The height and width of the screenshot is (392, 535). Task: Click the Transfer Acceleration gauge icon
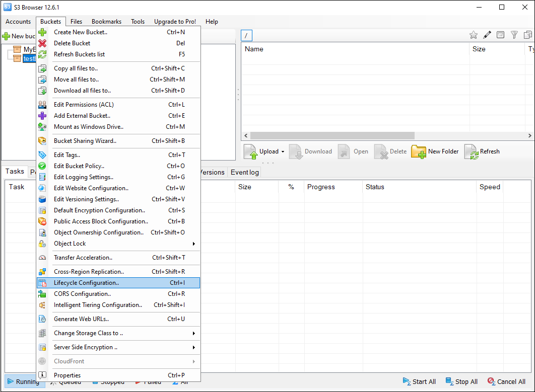[42, 258]
